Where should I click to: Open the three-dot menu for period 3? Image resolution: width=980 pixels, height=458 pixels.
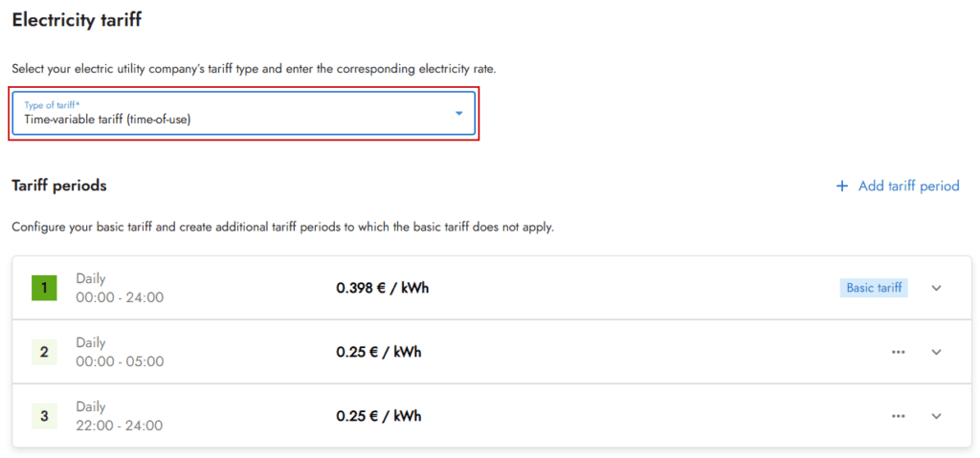(x=898, y=416)
